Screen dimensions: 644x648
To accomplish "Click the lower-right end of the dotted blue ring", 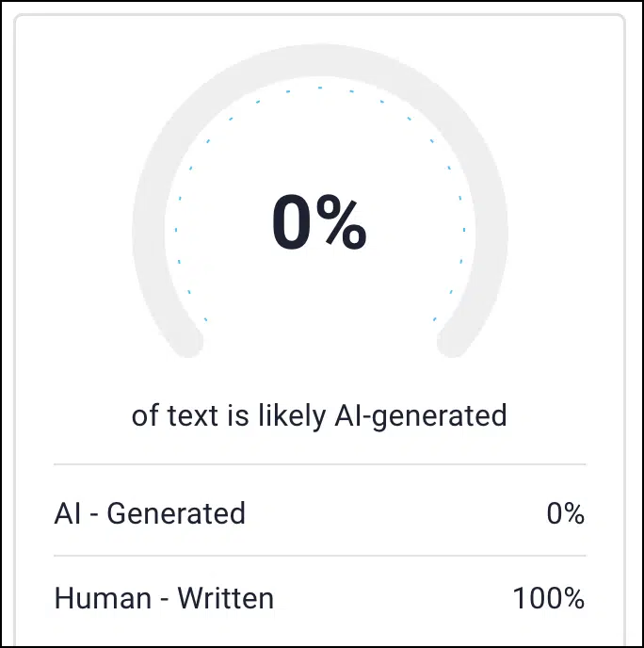I will coord(434,320).
